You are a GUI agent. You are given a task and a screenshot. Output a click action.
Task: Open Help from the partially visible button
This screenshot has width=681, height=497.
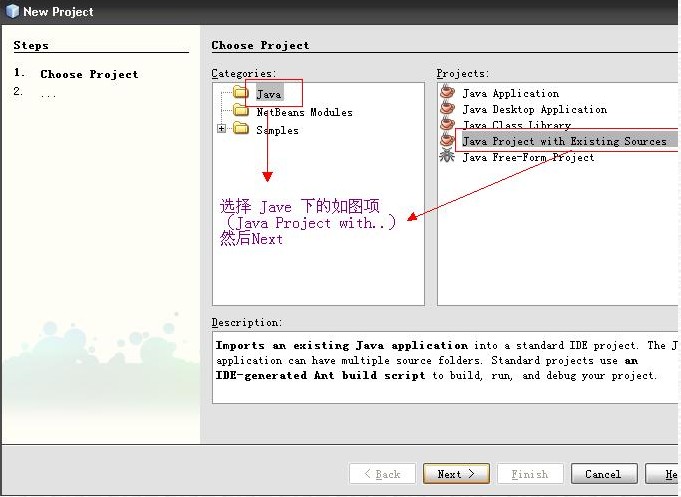coord(663,474)
